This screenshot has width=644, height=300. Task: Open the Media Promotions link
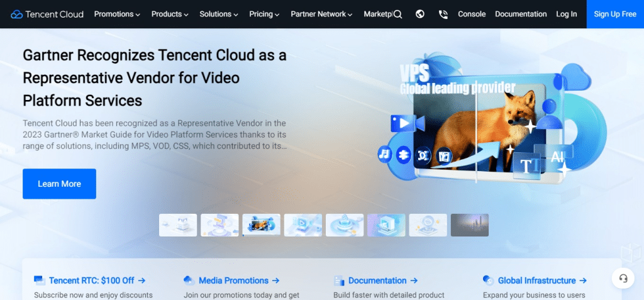[239, 281]
